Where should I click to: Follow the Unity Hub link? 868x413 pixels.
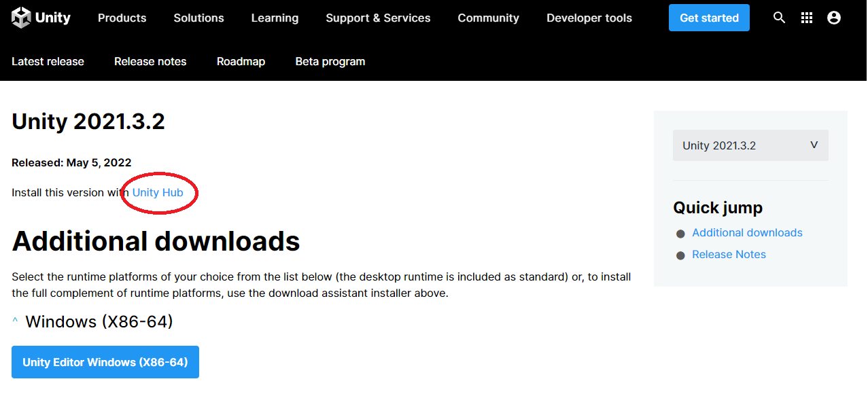(158, 192)
